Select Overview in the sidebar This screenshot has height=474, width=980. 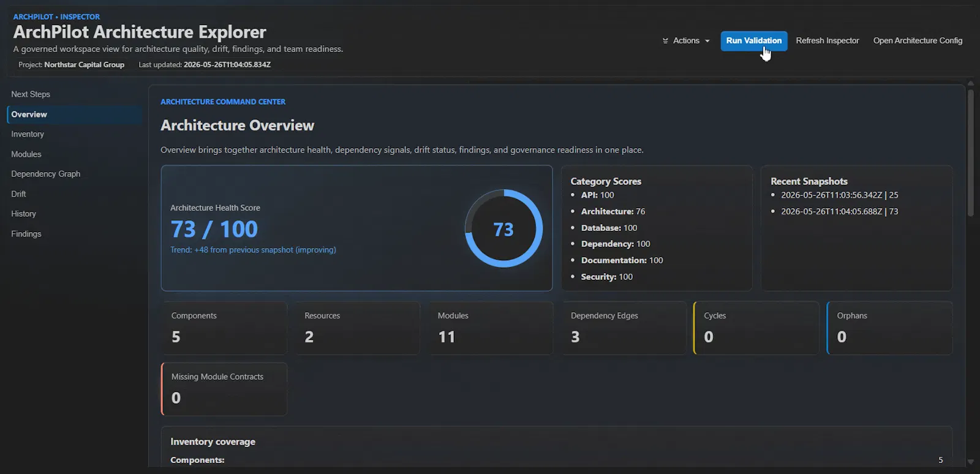click(73, 115)
